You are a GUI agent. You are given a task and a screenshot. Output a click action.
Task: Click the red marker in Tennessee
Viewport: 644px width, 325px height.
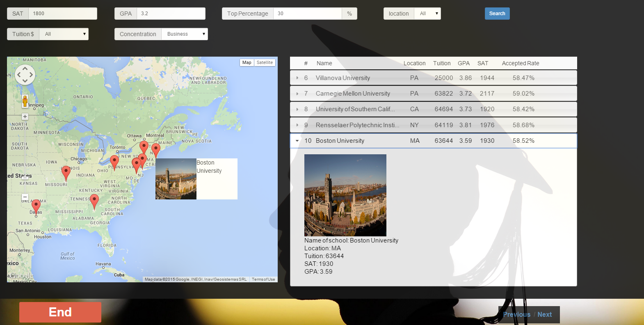pos(94,201)
